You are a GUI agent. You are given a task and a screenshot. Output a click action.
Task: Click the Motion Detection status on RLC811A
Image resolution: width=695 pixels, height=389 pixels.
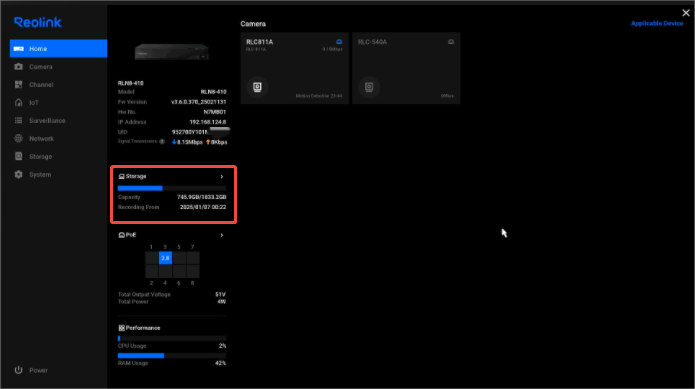pyautogui.click(x=319, y=96)
